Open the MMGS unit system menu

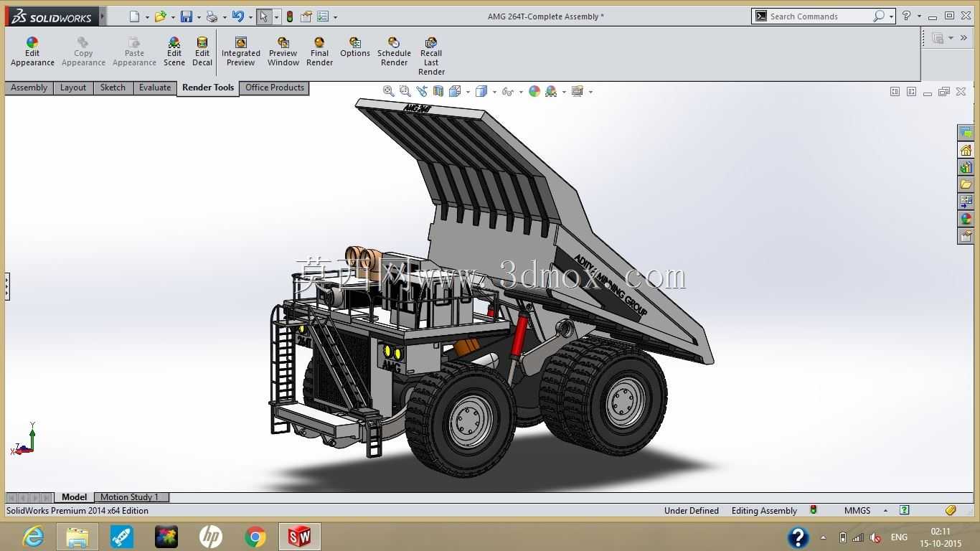point(866,511)
